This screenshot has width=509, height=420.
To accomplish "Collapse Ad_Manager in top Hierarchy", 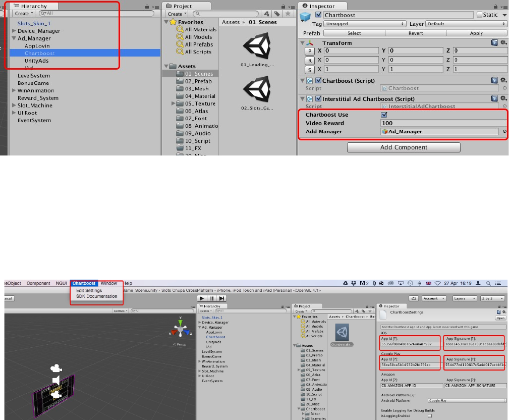I will tap(14, 38).
